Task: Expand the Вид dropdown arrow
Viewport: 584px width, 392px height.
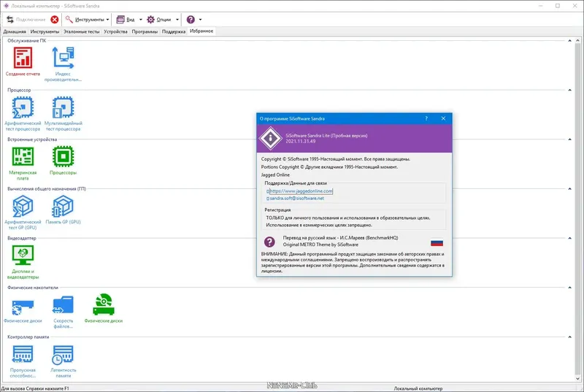Action: pos(141,20)
